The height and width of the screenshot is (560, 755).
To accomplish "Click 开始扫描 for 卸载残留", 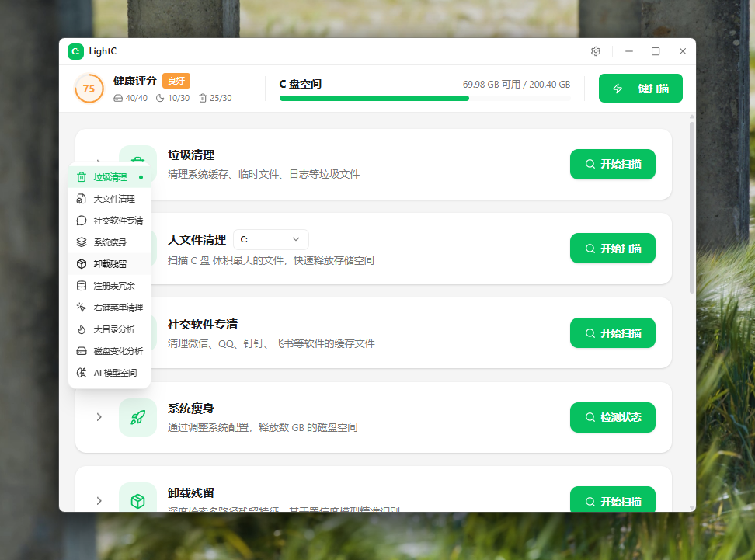I will coord(613,500).
